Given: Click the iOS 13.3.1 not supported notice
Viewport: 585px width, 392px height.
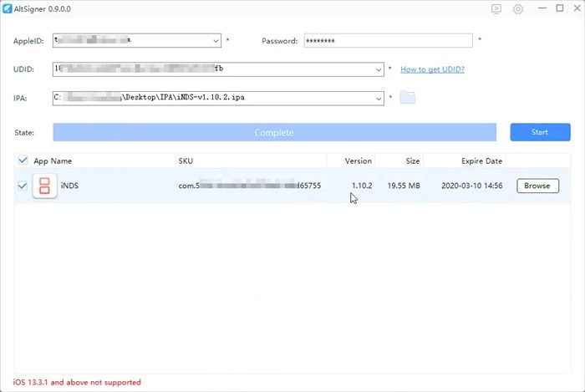Looking at the screenshot, I should (77, 382).
